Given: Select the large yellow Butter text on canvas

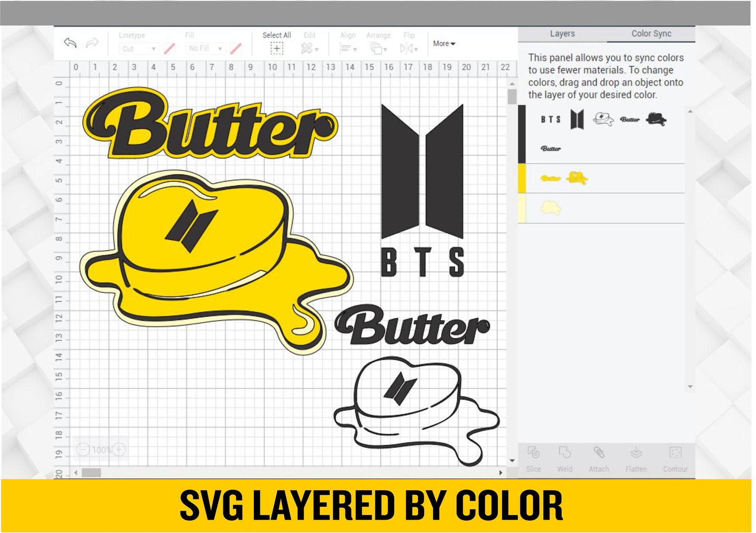Looking at the screenshot, I should (x=210, y=123).
